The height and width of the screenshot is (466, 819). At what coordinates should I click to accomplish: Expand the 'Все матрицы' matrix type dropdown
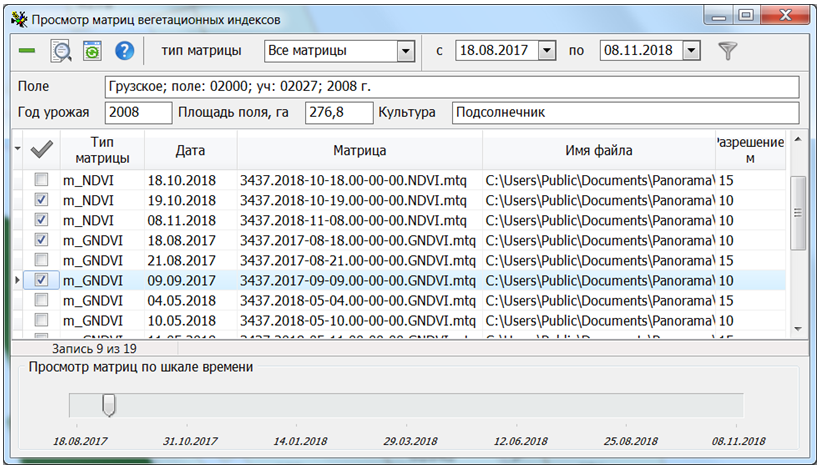(405, 51)
